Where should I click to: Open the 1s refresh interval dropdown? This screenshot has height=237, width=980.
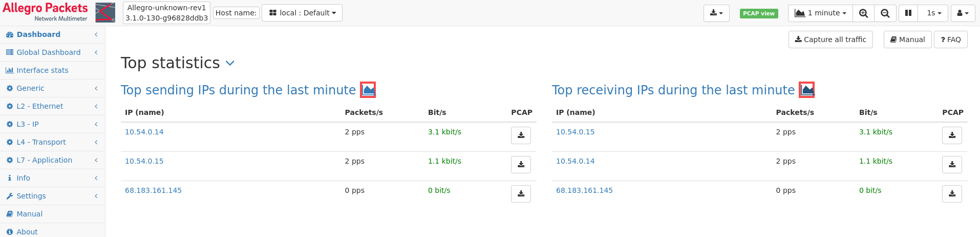934,13
